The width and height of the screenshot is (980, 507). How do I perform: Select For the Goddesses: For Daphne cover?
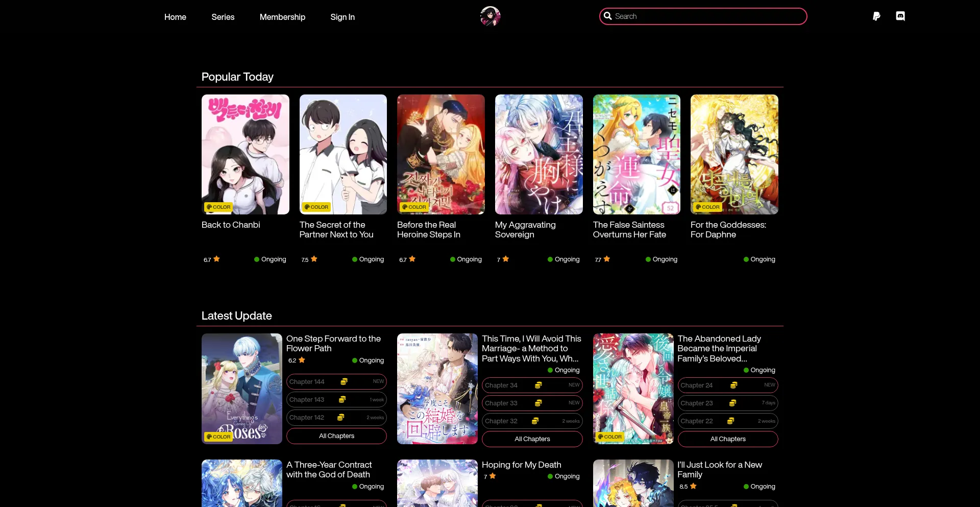click(x=734, y=154)
